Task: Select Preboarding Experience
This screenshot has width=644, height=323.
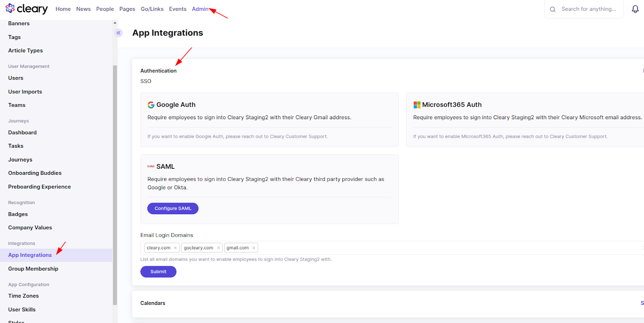Action: 39,187
